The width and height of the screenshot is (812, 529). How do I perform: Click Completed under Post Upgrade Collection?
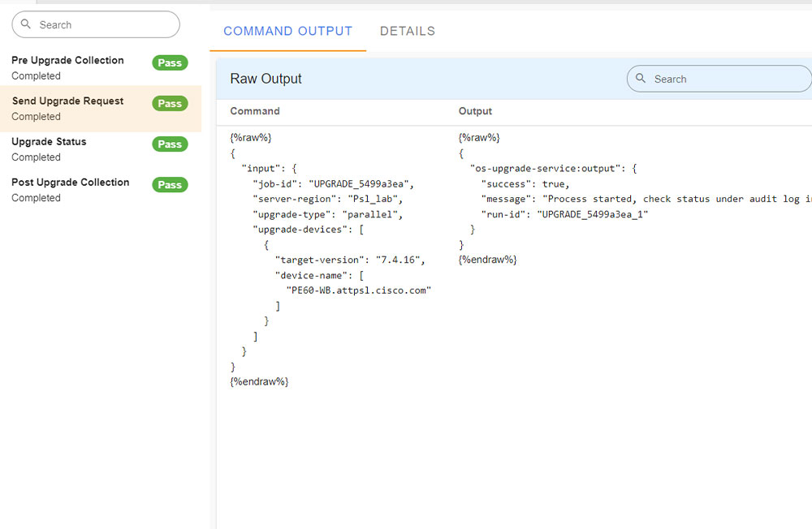pos(37,198)
